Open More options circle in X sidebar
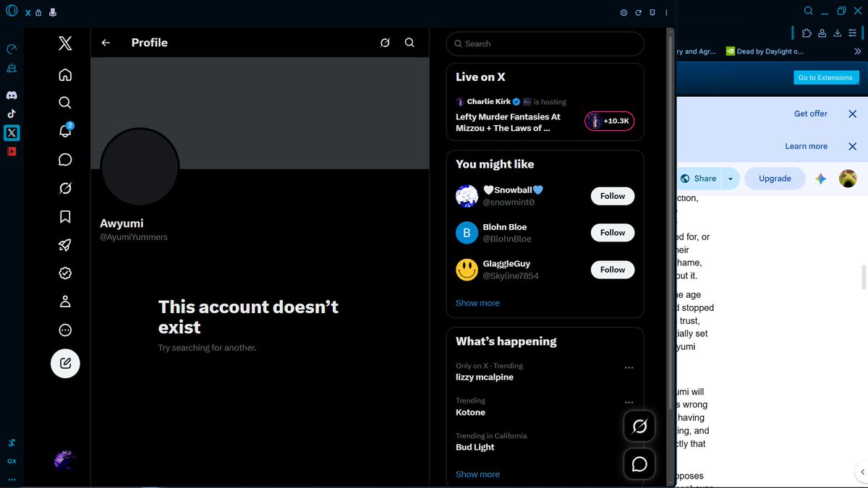Image resolution: width=868 pixels, height=488 pixels. (x=65, y=330)
